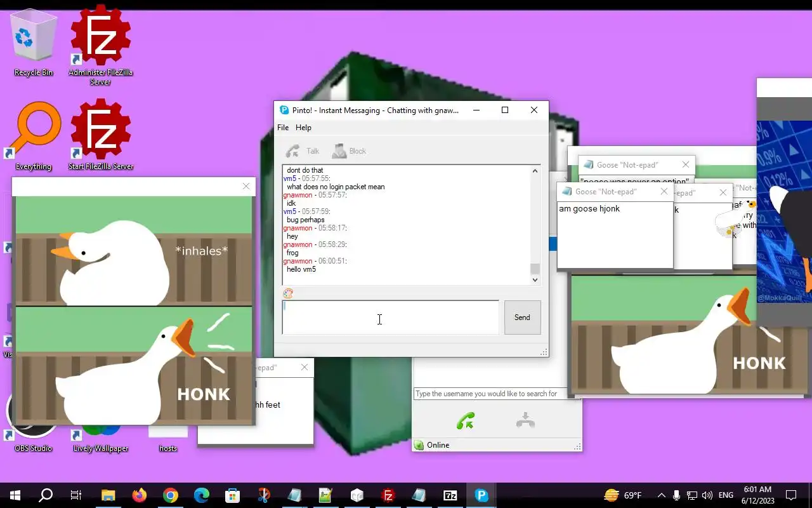Click 'what does no login packet mean' message
The width and height of the screenshot is (812, 508).
(x=336, y=187)
